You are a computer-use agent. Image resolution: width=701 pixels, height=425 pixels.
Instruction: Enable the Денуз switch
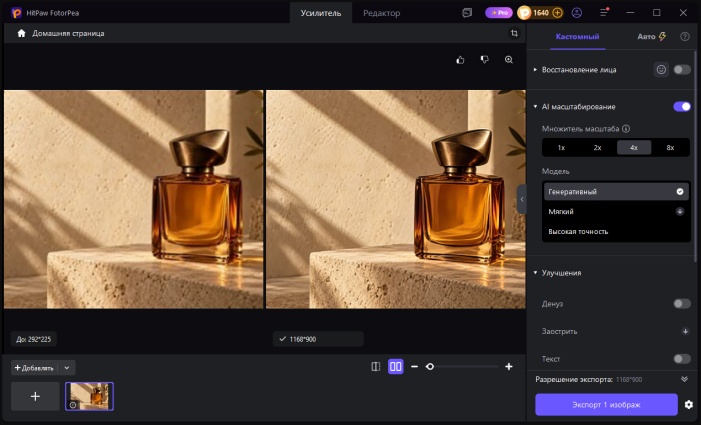pos(682,304)
